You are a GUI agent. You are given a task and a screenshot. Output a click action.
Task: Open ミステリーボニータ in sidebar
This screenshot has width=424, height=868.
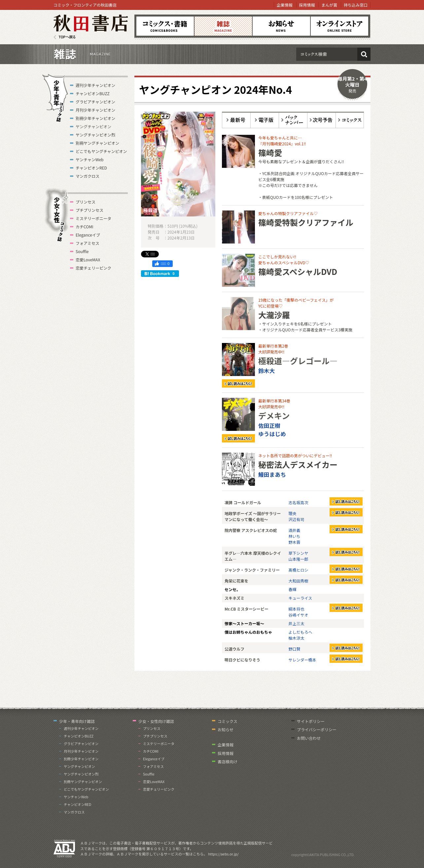coord(93,219)
